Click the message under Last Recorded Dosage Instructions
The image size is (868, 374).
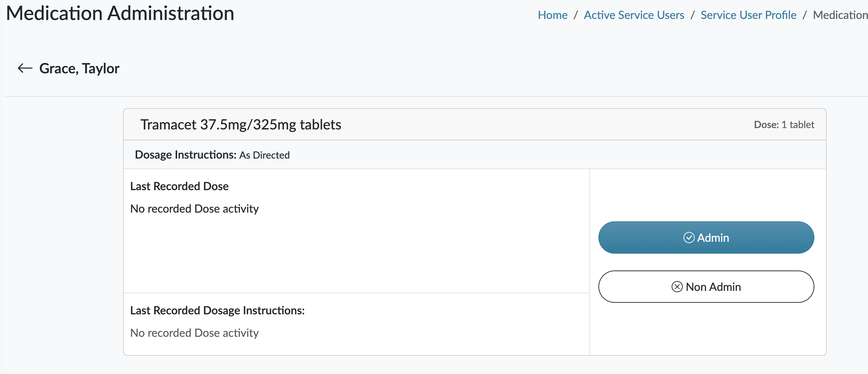click(194, 333)
